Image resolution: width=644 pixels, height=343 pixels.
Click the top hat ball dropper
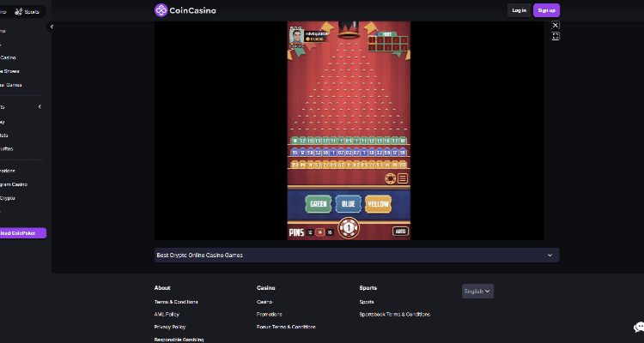click(349, 29)
